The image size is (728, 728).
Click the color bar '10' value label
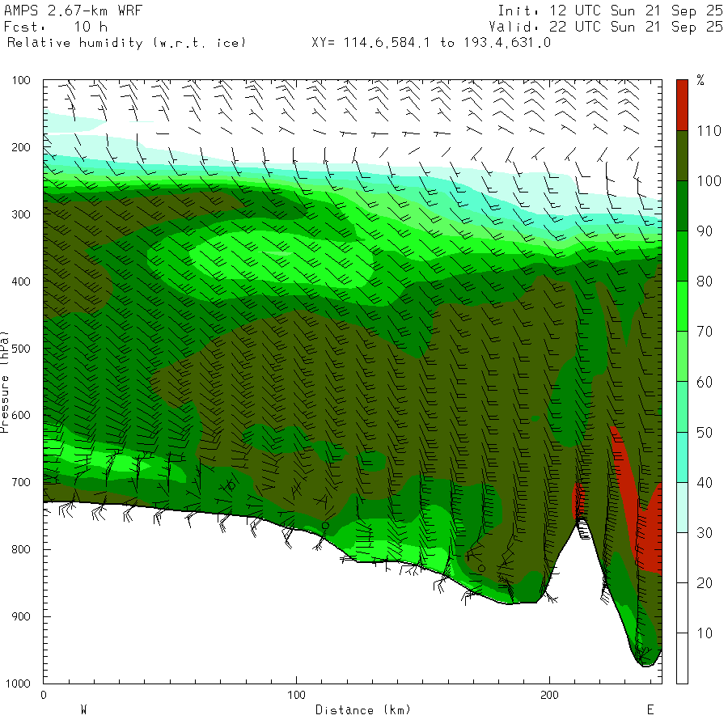click(x=705, y=633)
